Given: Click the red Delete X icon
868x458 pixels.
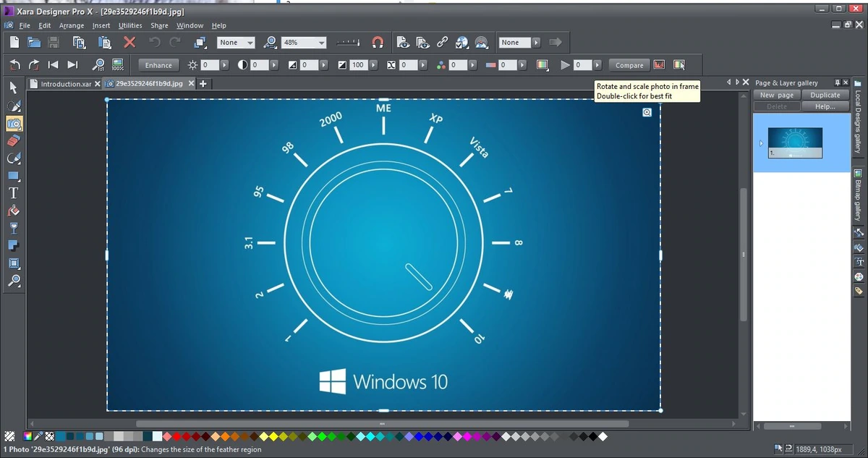Looking at the screenshot, I should [129, 43].
